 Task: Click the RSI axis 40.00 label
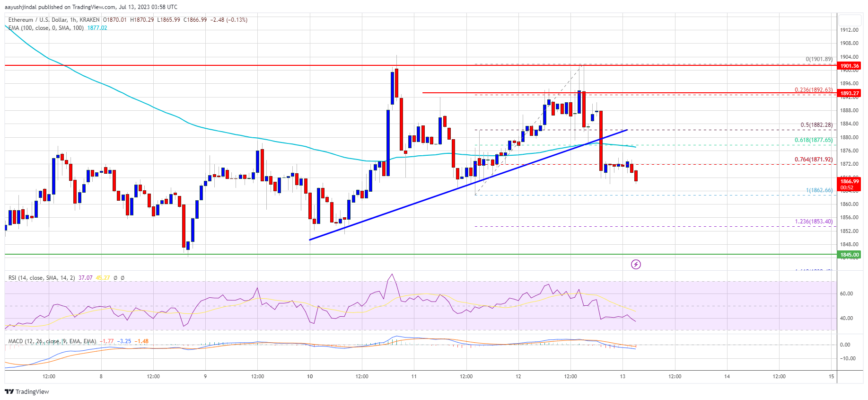tap(846, 318)
